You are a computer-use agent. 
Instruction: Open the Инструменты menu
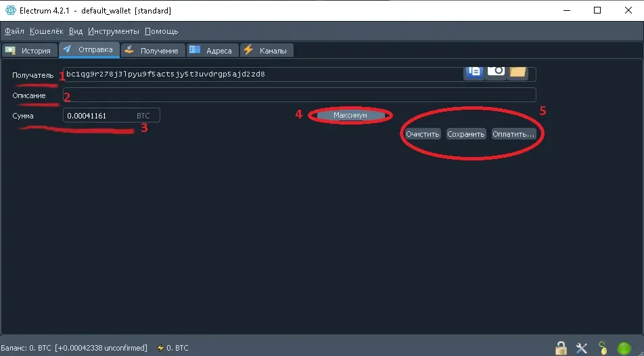[x=114, y=31]
